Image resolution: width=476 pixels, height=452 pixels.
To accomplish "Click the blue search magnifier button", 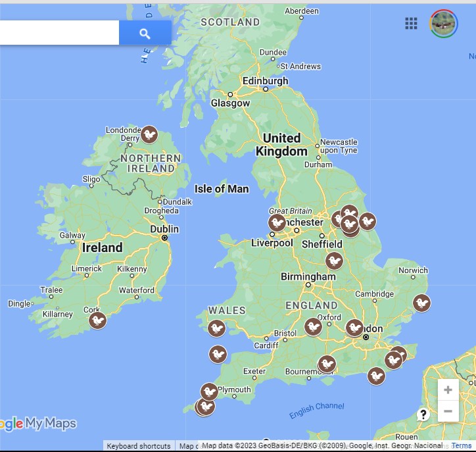I will click(x=145, y=33).
